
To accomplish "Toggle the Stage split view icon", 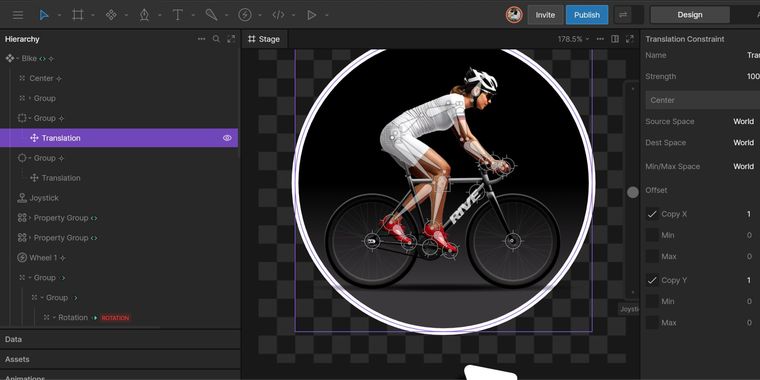I will (615, 39).
